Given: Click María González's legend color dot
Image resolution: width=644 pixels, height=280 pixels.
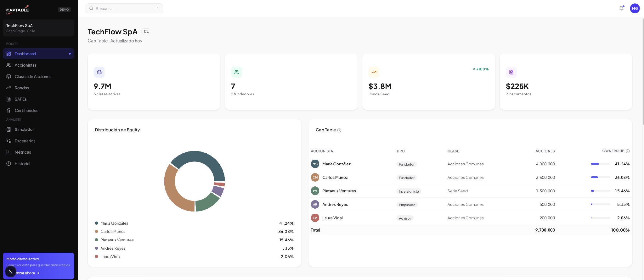Looking at the screenshot, I should click(x=97, y=223).
